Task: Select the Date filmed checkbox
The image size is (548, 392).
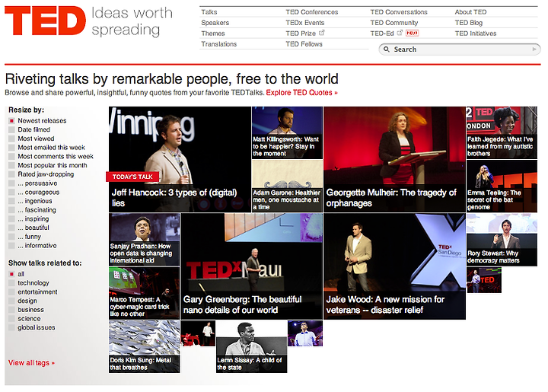Action: click(11, 129)
